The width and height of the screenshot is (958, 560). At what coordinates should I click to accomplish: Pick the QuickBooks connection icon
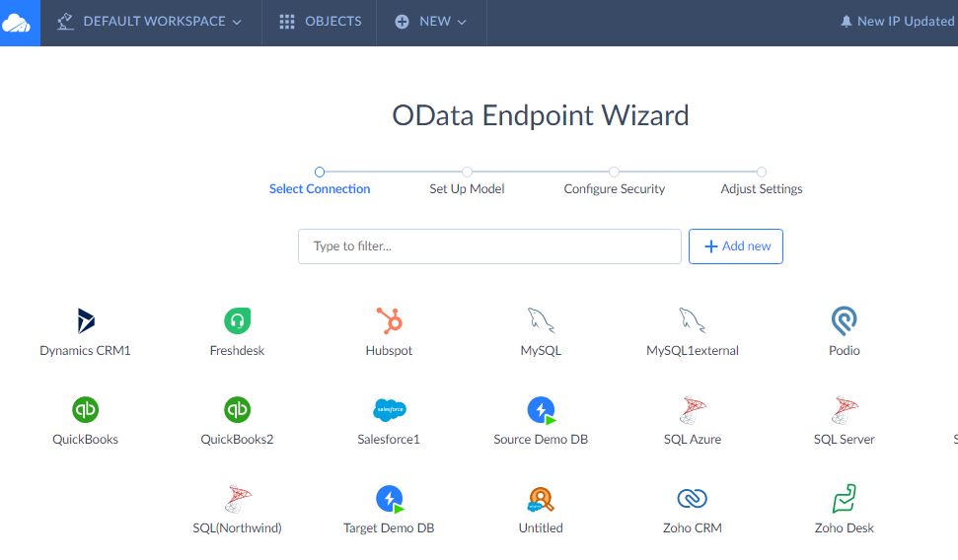pyautogui.click(x=86, y=409)
